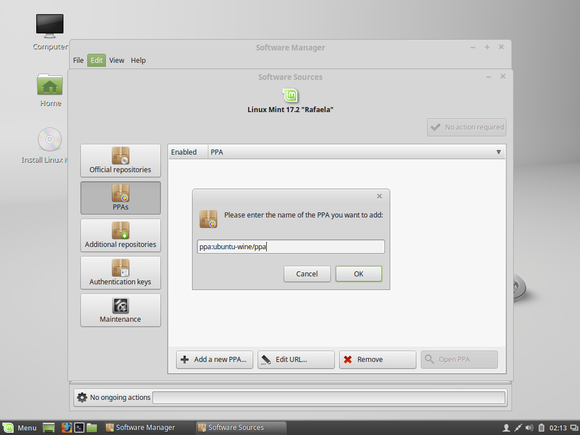The image size is (580, 435).
Task: Click the Add a new PPA button
Action: (x=215, y=360)
